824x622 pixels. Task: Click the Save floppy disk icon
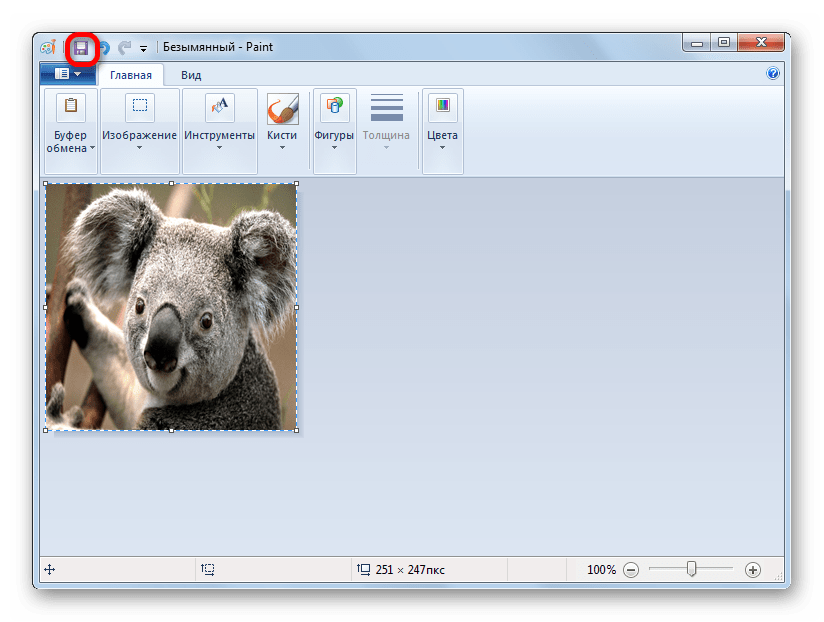(81, 47)
